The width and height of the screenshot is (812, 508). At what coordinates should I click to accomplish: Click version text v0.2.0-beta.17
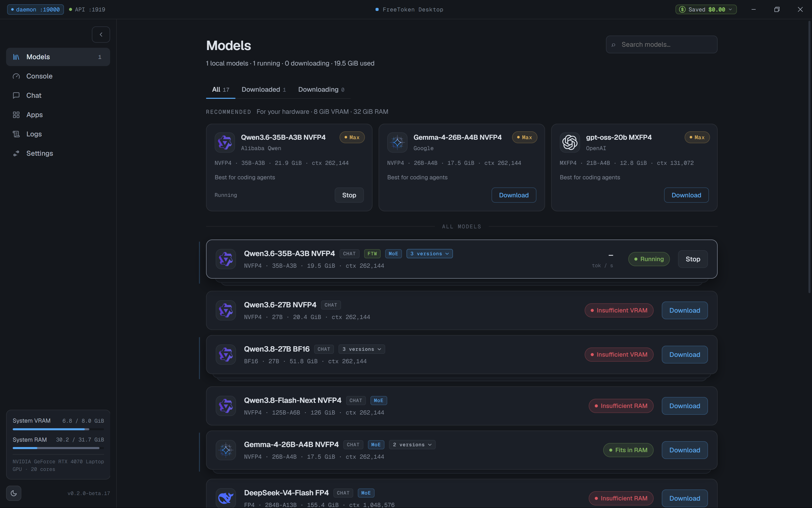[89, 493]
